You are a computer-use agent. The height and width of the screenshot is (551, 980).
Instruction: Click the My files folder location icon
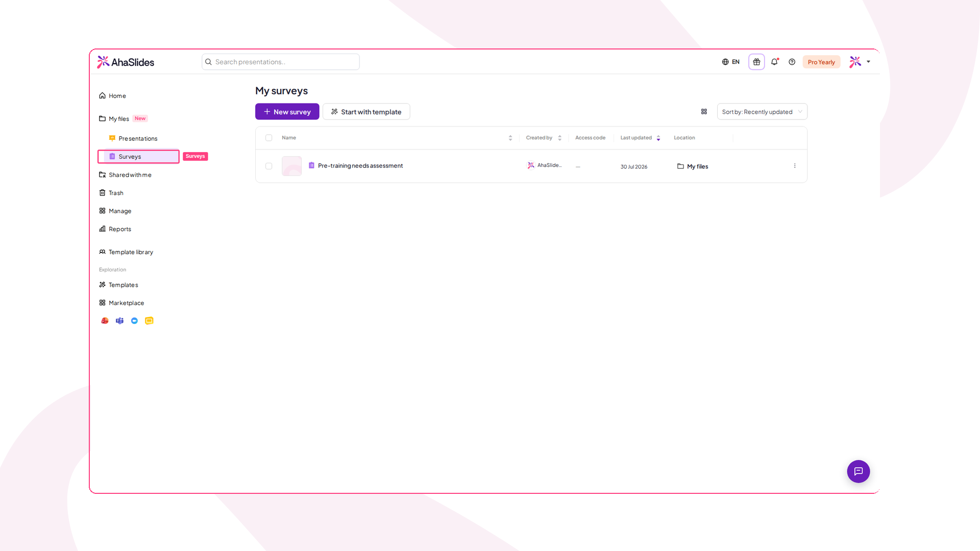click(680, 166)
